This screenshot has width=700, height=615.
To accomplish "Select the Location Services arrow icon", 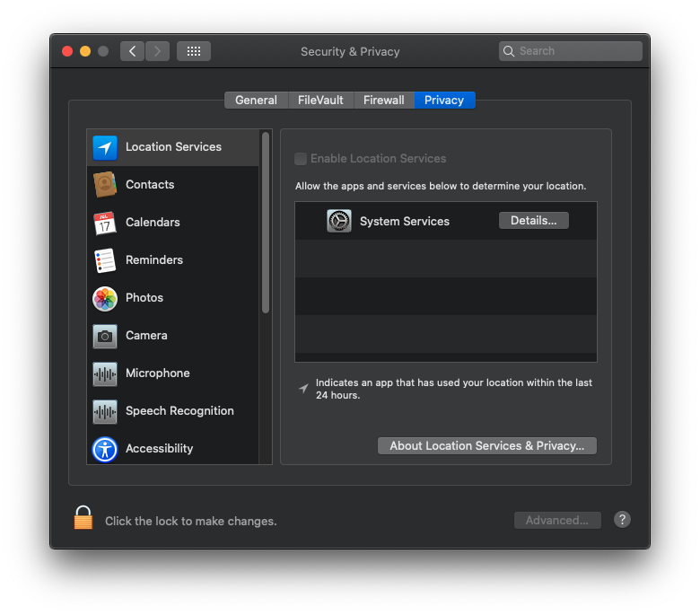I will point(105,147).
